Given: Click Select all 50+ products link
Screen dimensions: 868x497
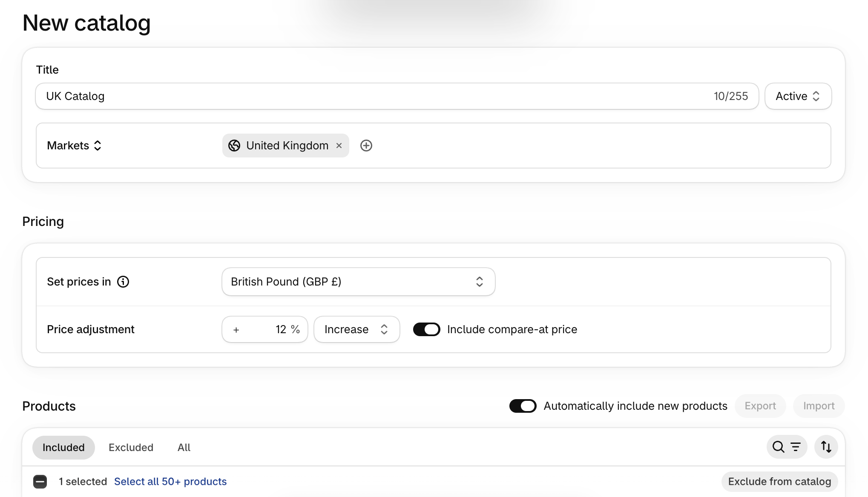Looking at the screenshot, I should pyautogui.click(x=170, y=482).
